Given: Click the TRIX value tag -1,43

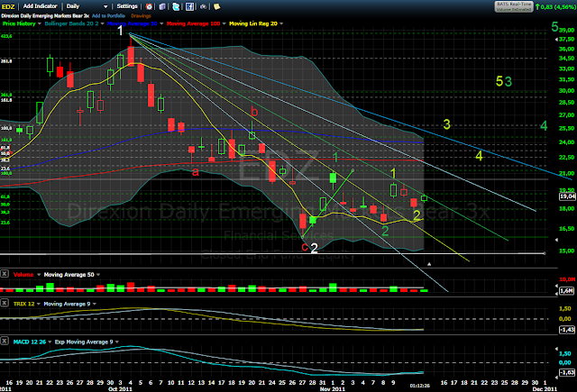Looking at the screenshot, I should point(567,330).
